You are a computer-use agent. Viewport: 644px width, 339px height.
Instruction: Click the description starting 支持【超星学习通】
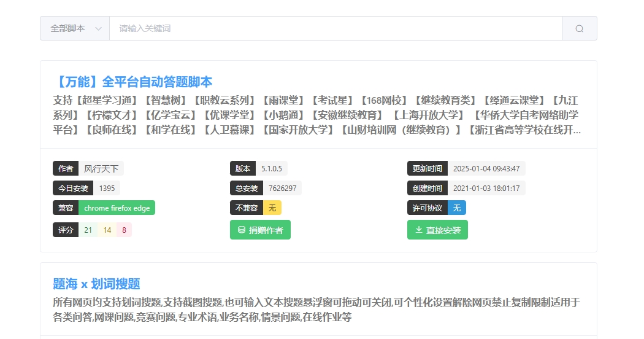(x=316, y=115)
